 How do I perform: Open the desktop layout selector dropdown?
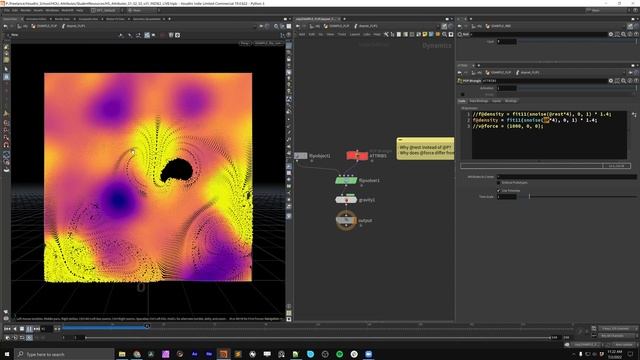(x=105, y=10)
